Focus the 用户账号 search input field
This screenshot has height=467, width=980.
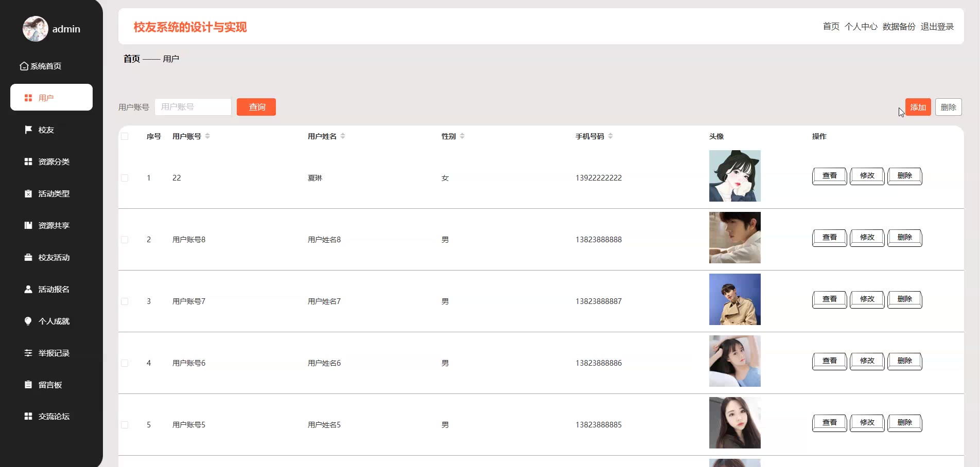(x=193, y=107)
